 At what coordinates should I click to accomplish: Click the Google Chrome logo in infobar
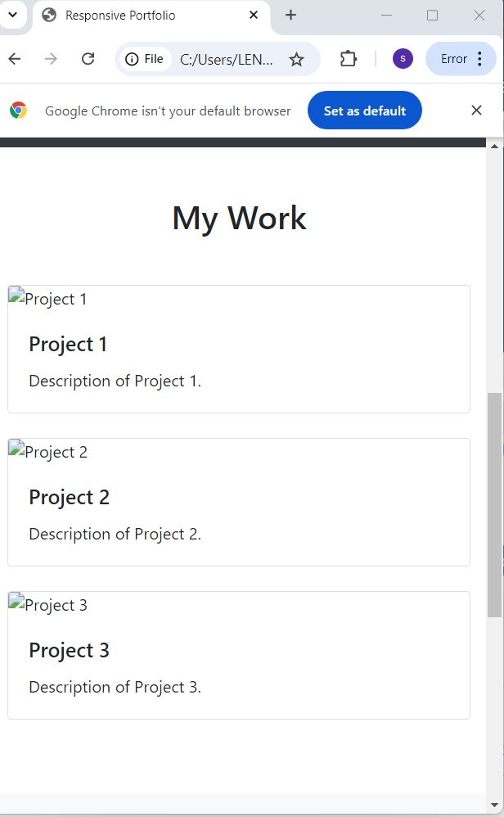click(x=19, y=111)
